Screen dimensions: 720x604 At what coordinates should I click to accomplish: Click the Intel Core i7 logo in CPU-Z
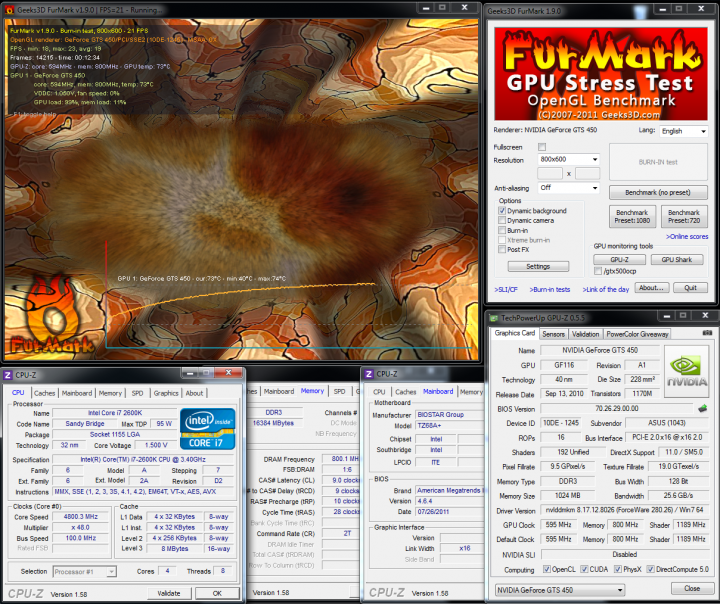pyautogui.click(x=207, y=429)
